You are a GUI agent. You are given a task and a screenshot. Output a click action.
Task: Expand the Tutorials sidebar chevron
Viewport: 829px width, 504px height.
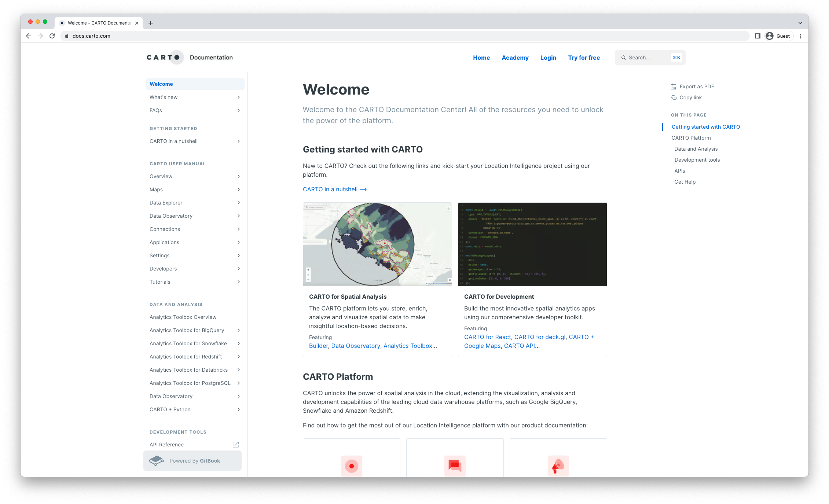click(238, 282)
